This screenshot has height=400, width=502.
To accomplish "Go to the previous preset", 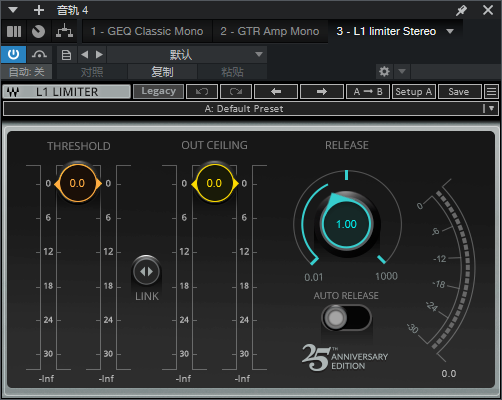I will pyautogui.click(x=85, y=55).
